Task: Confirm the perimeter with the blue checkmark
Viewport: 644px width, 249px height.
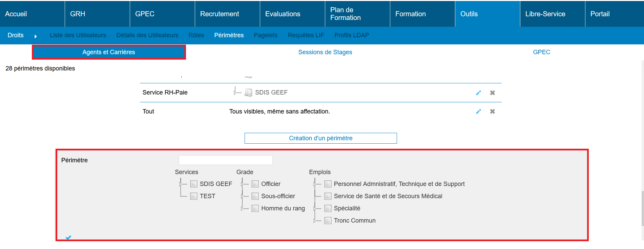Action: pyautogui.click(x=68, y=237)
